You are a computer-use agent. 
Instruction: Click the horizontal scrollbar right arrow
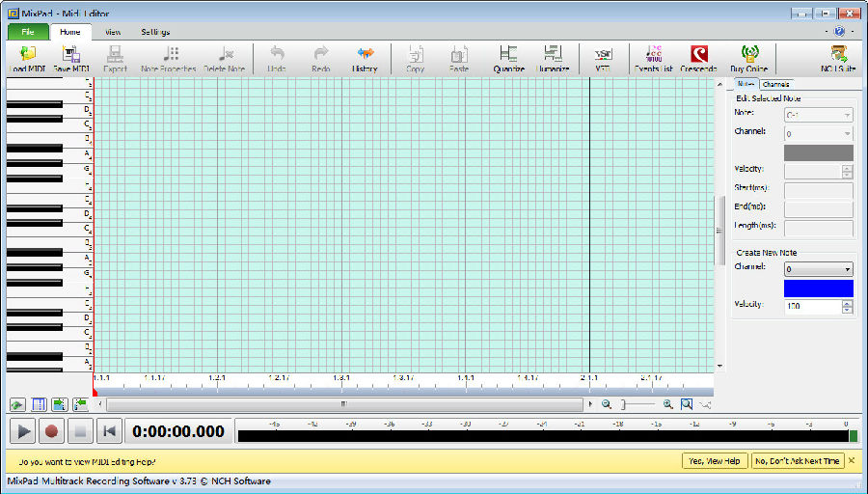point(590,404)
